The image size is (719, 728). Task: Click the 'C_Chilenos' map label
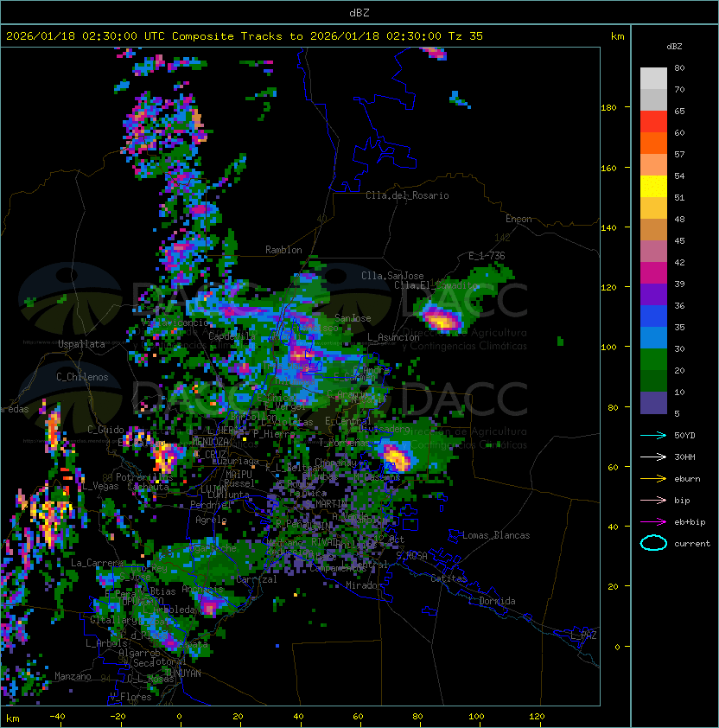point(82,377)
